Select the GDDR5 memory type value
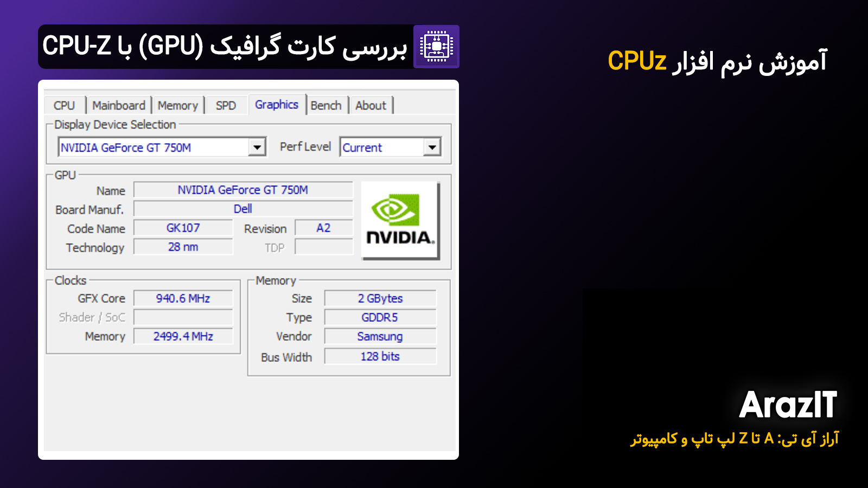 (x=380, y=317)
